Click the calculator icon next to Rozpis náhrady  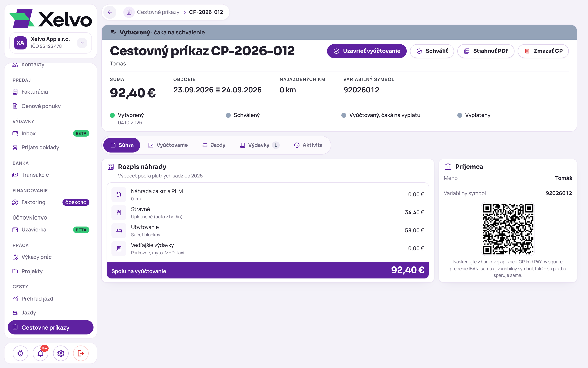111,167
